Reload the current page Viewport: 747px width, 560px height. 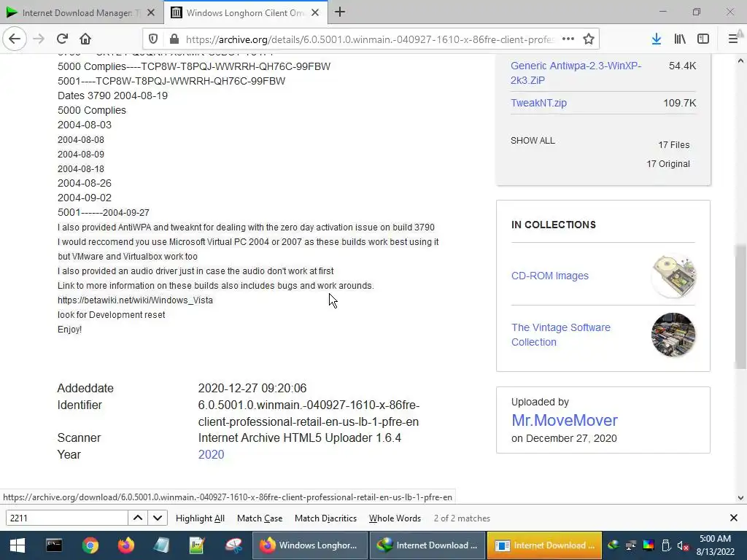(x=62, y=39)
